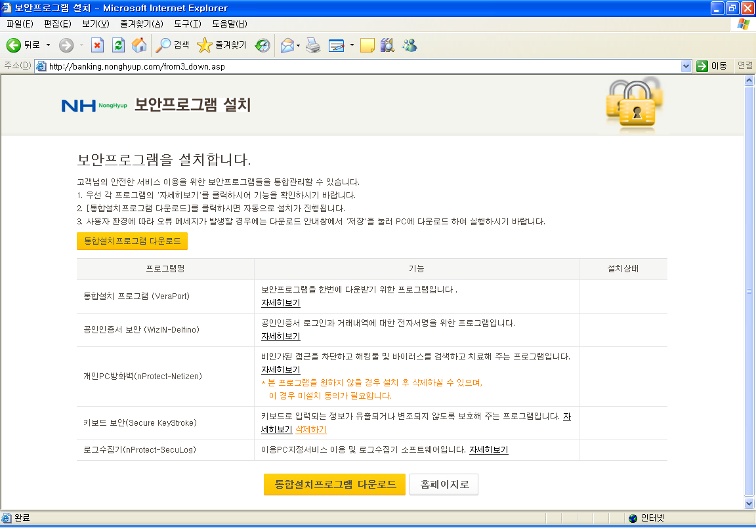Image resolution: width=756 pixels, height=532 pixels.
Task: Open the yellow note discuss icon
Action: [x=367, y=45]
